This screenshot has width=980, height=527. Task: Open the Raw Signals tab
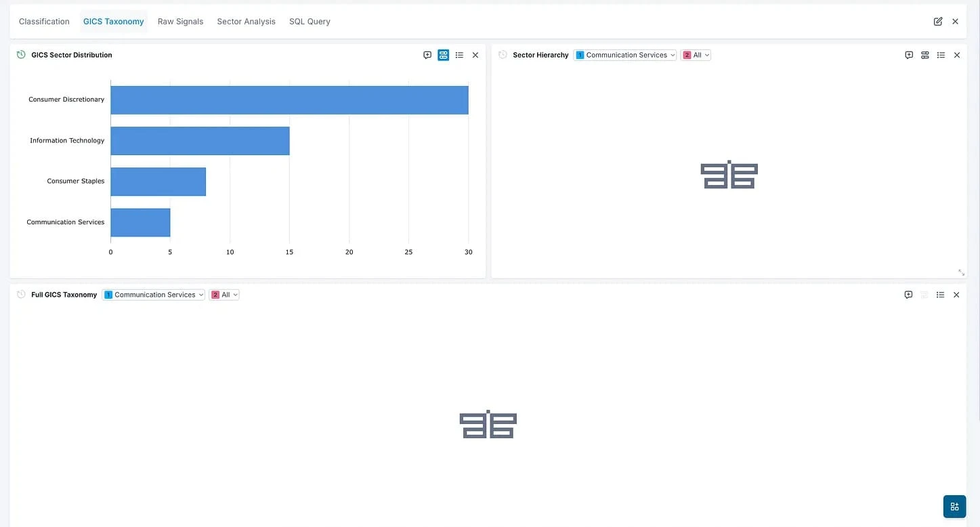(x=180, y=21)
